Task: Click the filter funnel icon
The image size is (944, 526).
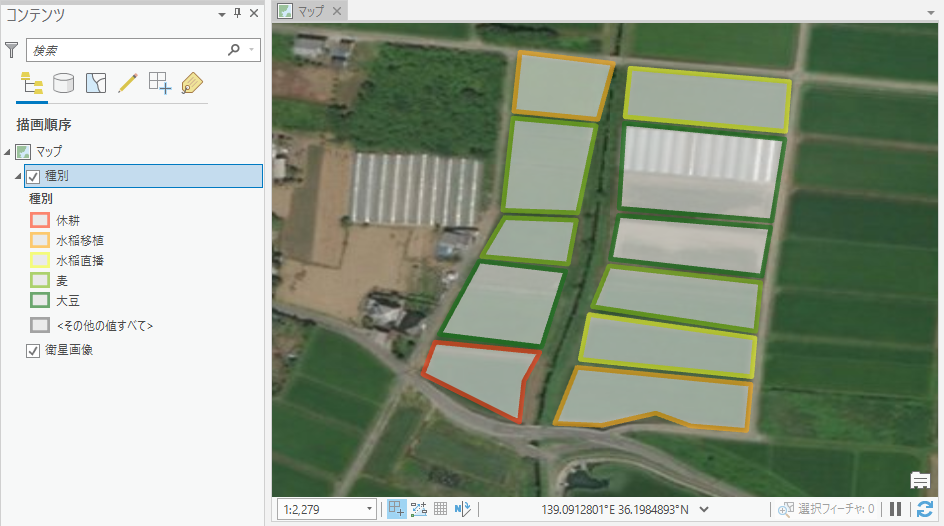Action: pyautogui.click(x=12, y=49)
